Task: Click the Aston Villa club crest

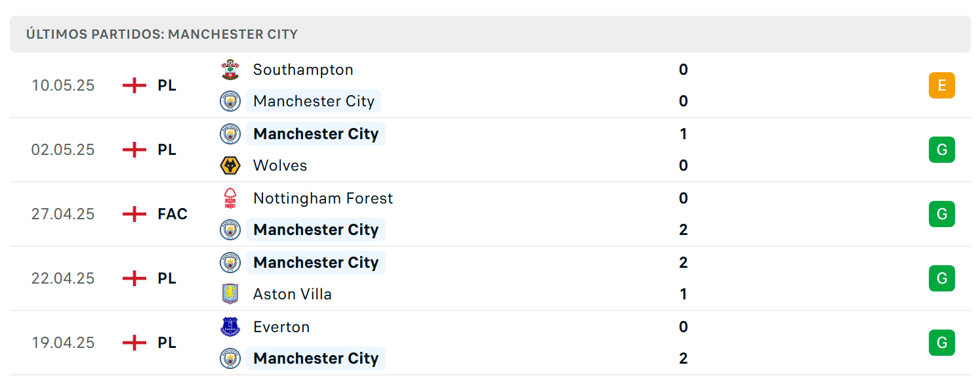Action: (x=230, y=294)
